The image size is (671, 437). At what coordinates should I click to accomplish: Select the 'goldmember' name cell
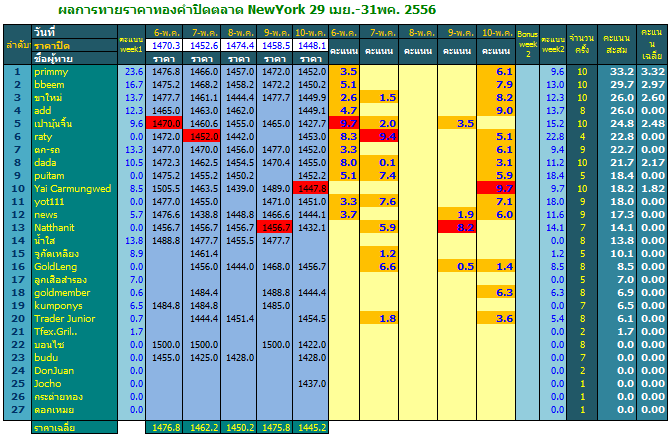pyautogui.click(x=75, y=293)
